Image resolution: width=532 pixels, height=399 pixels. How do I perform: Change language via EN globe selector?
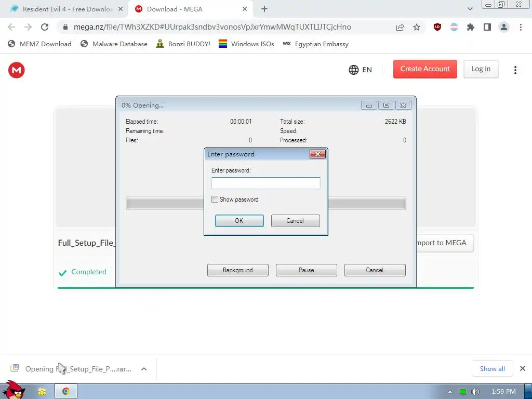[361, 70]
